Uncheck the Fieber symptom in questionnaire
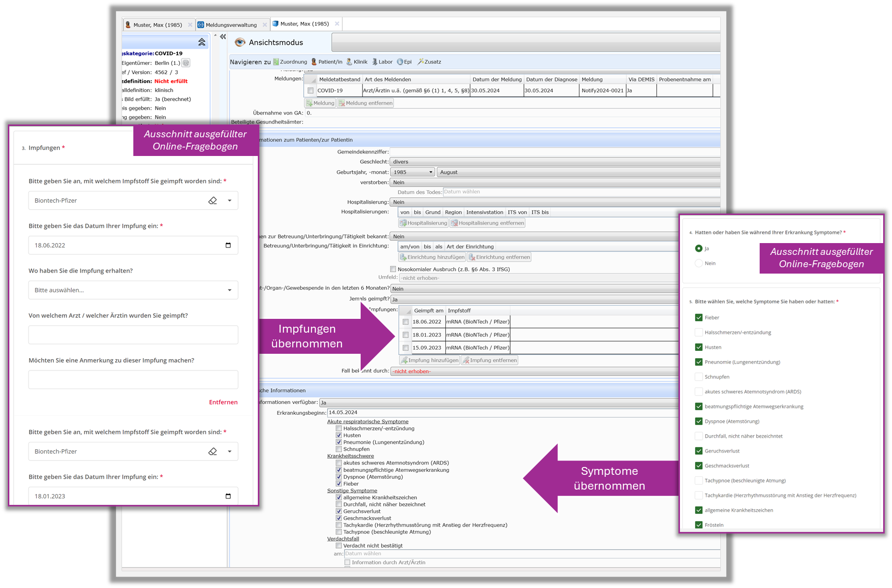Viewport: 892px width, 588px height. (699, 318)
